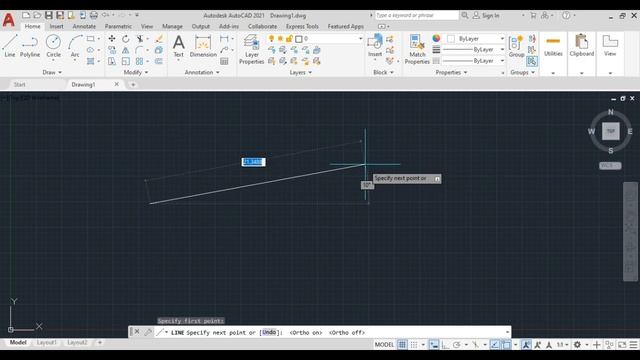640x360 pixels.
Task: Click the Group tool icon
Action: [516, 46]
